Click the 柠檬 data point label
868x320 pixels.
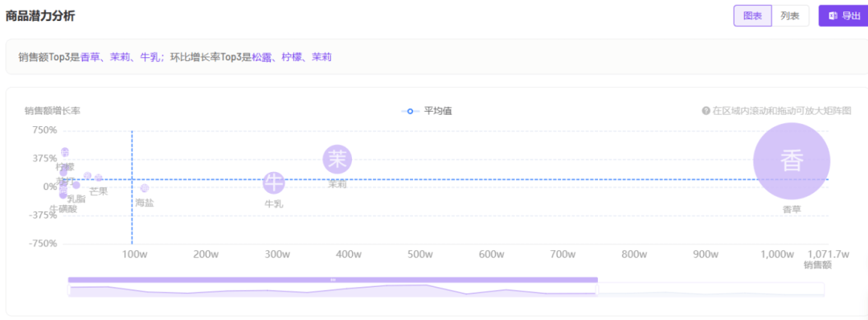coord(65,166)
